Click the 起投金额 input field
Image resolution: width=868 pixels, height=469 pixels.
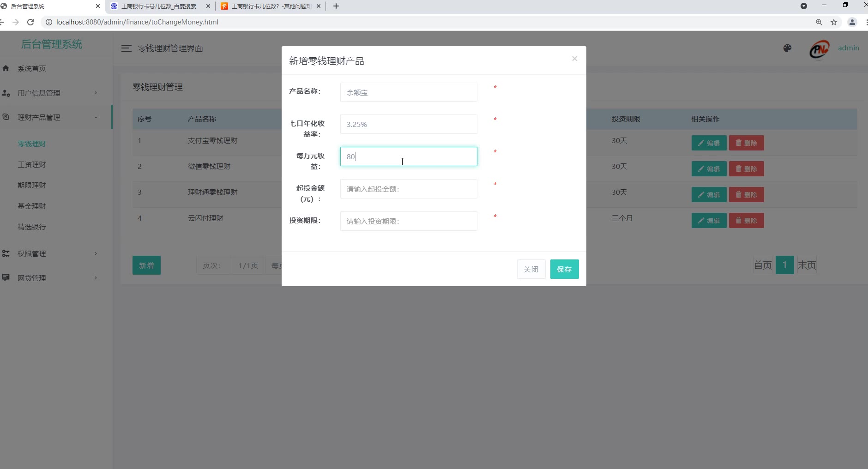tap(408, 189)
